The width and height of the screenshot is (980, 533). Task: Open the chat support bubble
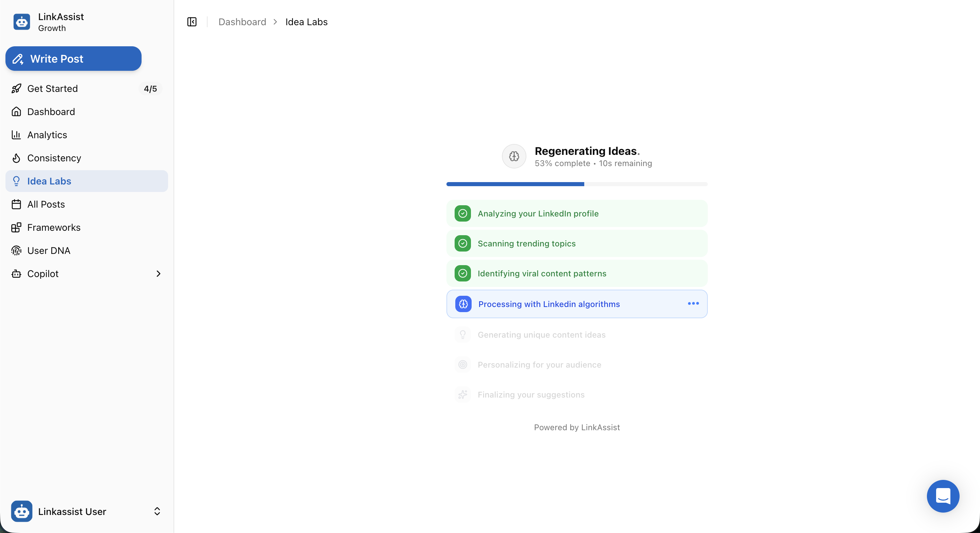click(943, 496)
